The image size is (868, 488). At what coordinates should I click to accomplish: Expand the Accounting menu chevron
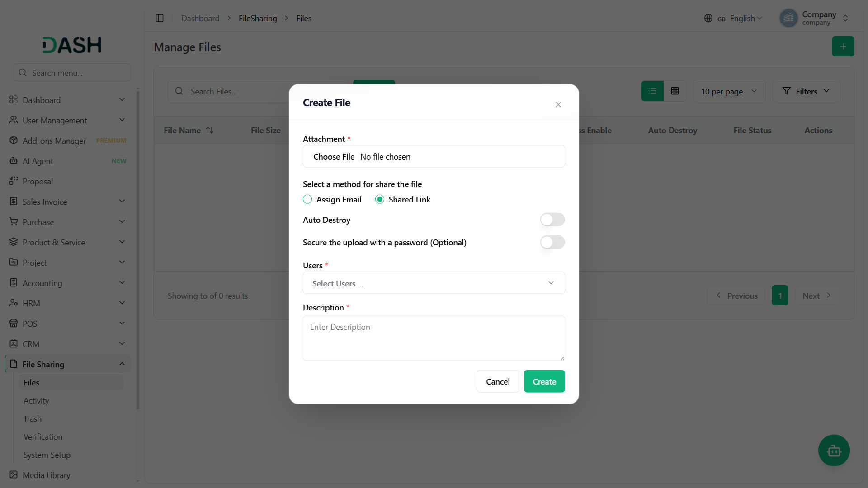[122, 283]
